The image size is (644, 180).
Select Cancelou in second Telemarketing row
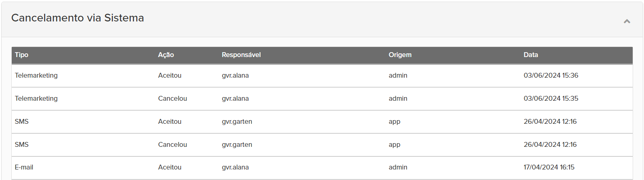click(172, 98)
